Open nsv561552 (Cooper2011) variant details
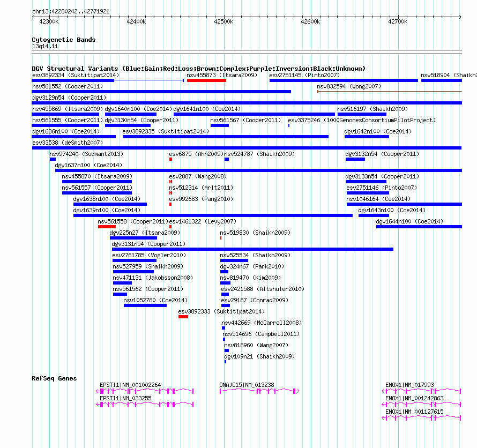Screen dimensions: 477x448 click(x=161, y=92)
